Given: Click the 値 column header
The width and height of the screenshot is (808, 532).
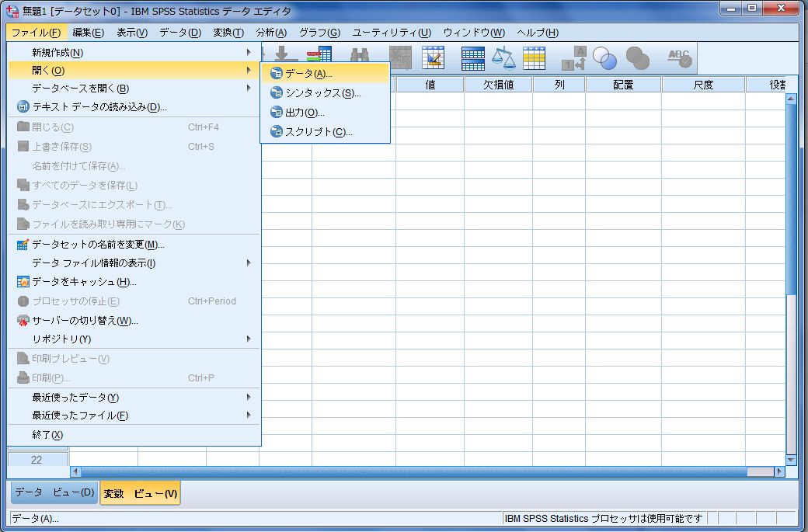Looking at the screenshot, I should click(430, 85).
